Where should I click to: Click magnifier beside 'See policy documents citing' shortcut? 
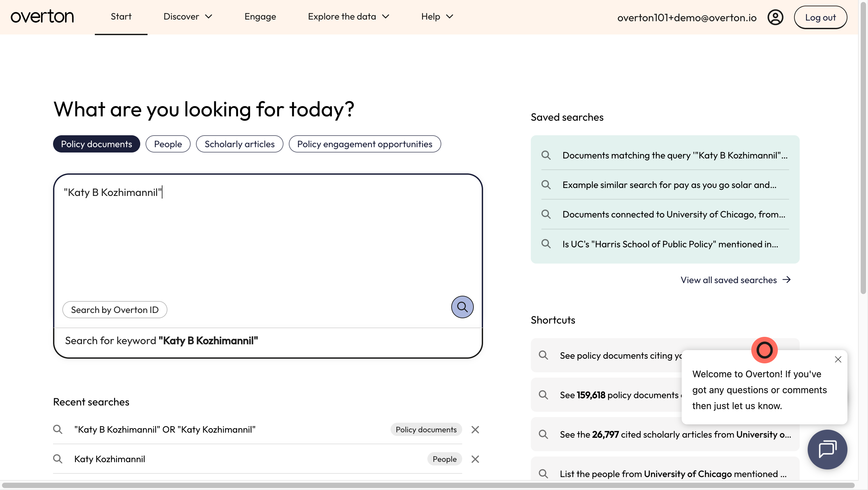543,355
